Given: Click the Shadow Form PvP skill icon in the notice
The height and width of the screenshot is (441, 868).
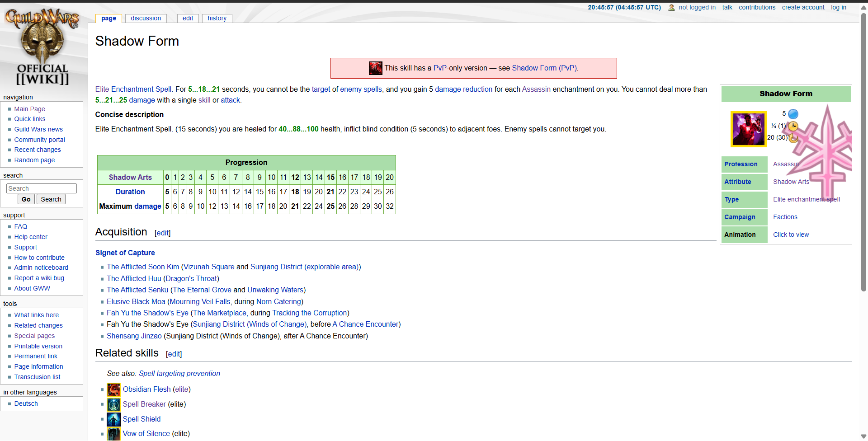Looking at the screenshot, I should click(375, 68).
